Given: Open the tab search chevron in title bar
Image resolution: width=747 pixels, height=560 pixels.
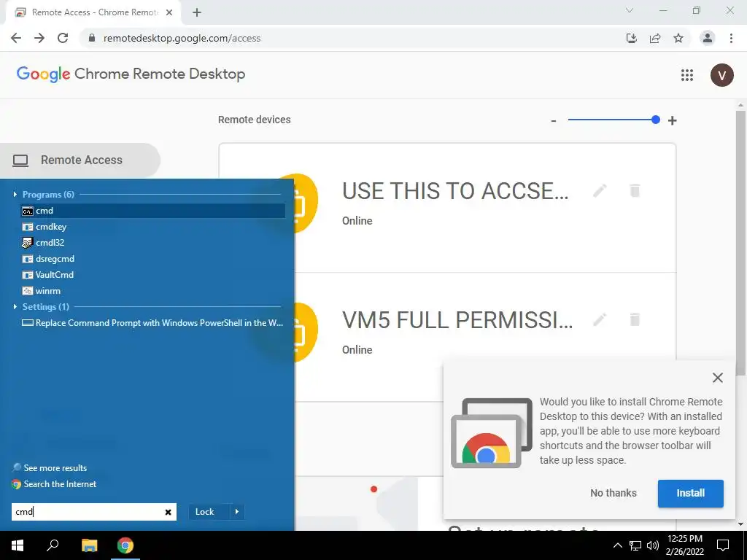Looking at the screenshot, I should (x=630, y=10).
